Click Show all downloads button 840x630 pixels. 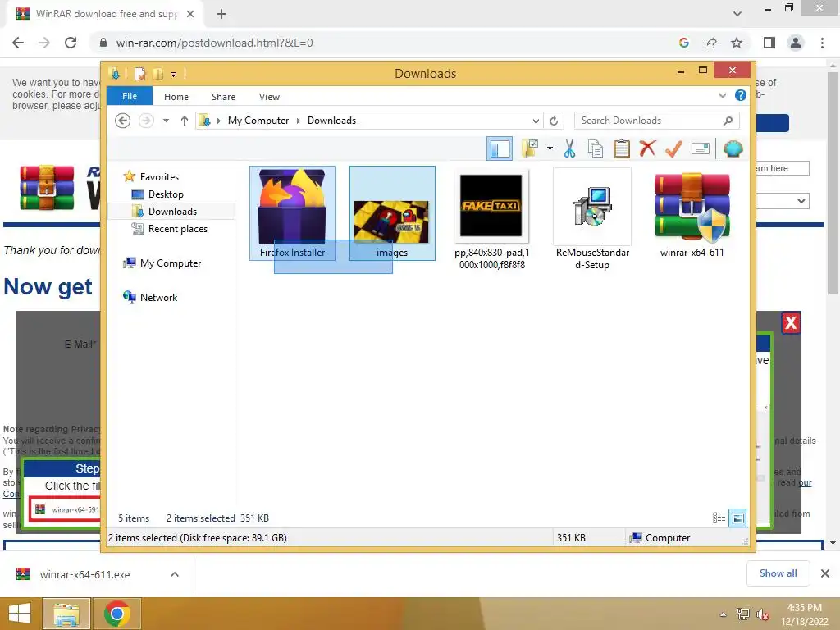tap(778, 573)
